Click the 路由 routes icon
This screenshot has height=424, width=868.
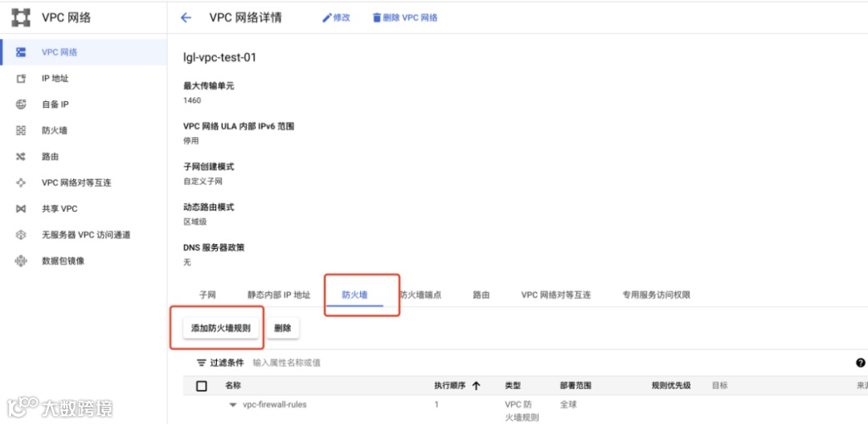[x=20, y=157]
